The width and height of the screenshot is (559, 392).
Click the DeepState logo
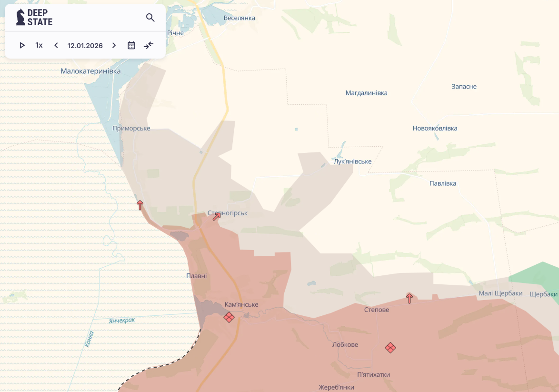[34, 18]
